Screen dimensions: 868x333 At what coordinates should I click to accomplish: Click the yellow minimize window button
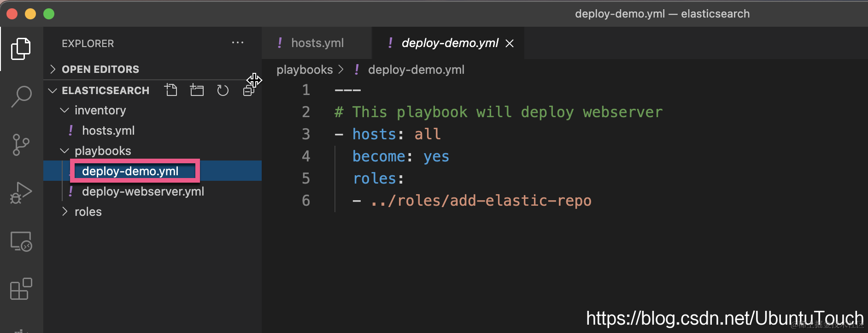click(30, 14)
